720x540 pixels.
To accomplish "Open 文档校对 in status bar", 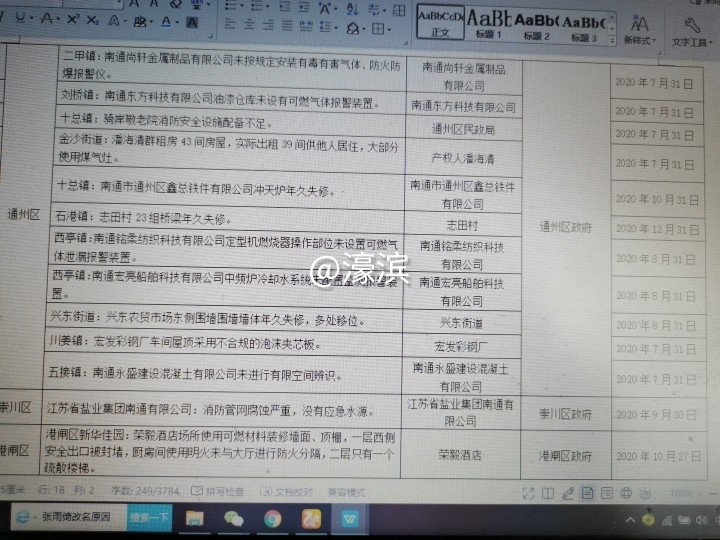I will pos(287,492).
